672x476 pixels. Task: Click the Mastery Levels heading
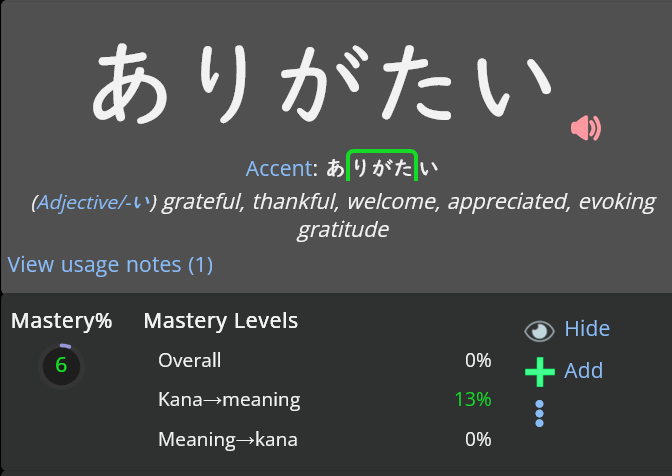(x=220, y=321)
